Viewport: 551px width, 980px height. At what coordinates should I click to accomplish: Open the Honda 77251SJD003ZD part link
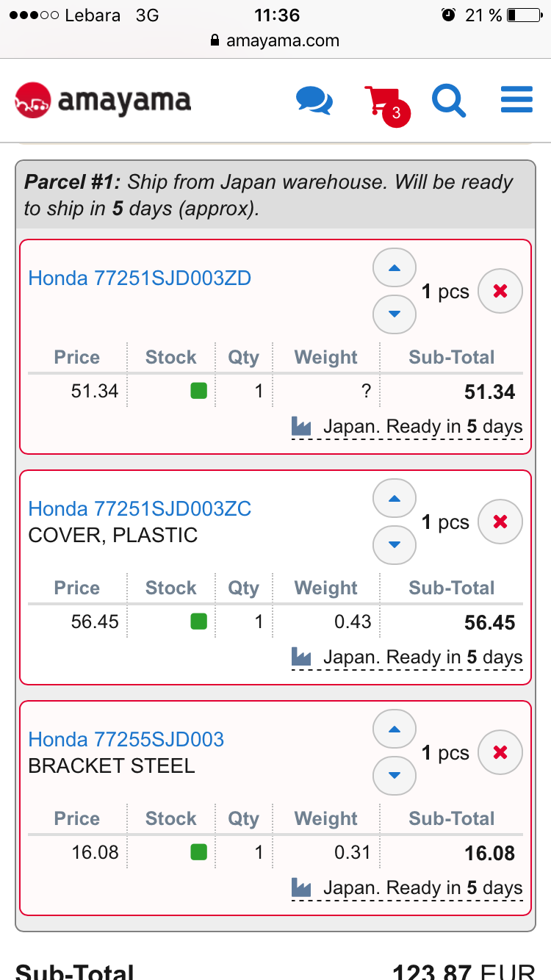[x=140, y=278]
